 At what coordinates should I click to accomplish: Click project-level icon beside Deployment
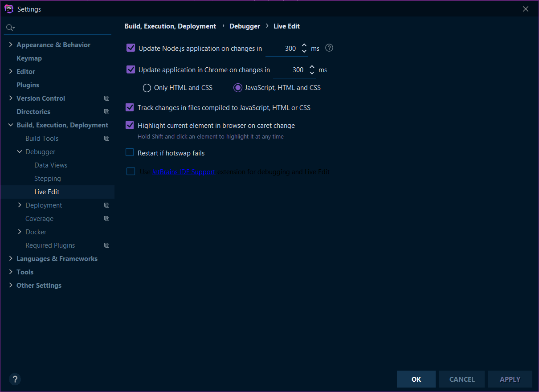click(x=106, y=205)
